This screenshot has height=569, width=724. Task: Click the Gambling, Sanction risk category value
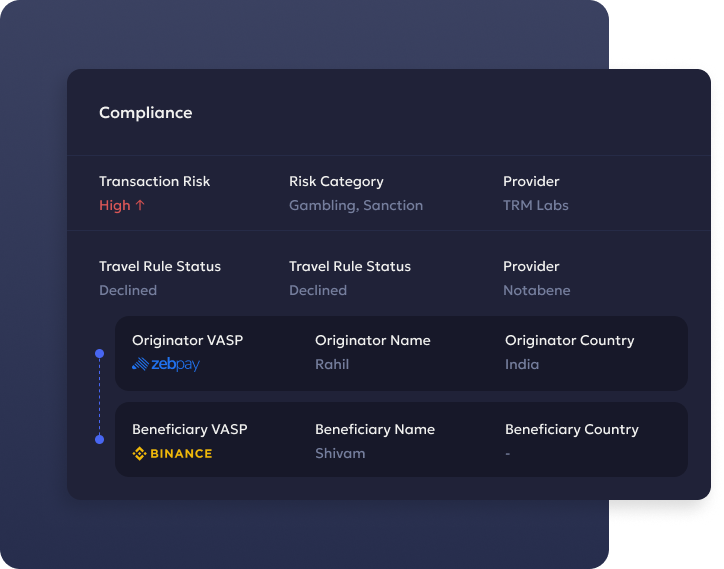pyautogui.click(x=356, y=206)
